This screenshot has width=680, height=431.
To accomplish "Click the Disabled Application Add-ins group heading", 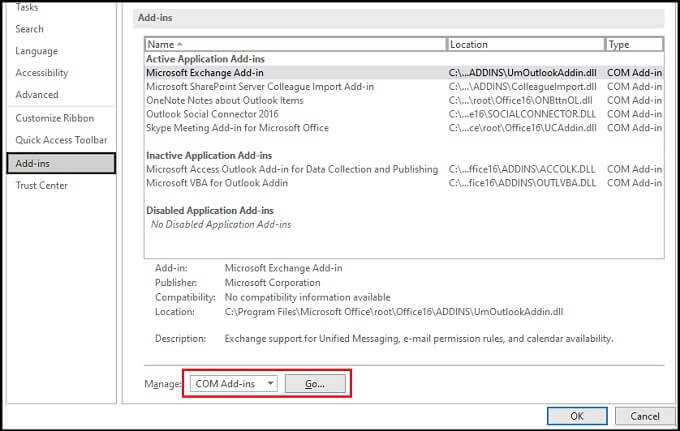I will (x=210, y=210).
